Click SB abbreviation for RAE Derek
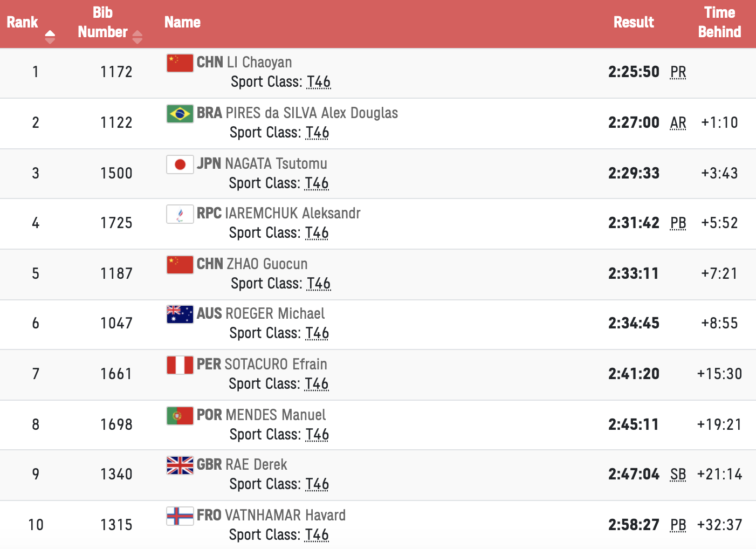The image size is (756, 549). point(678,475)
